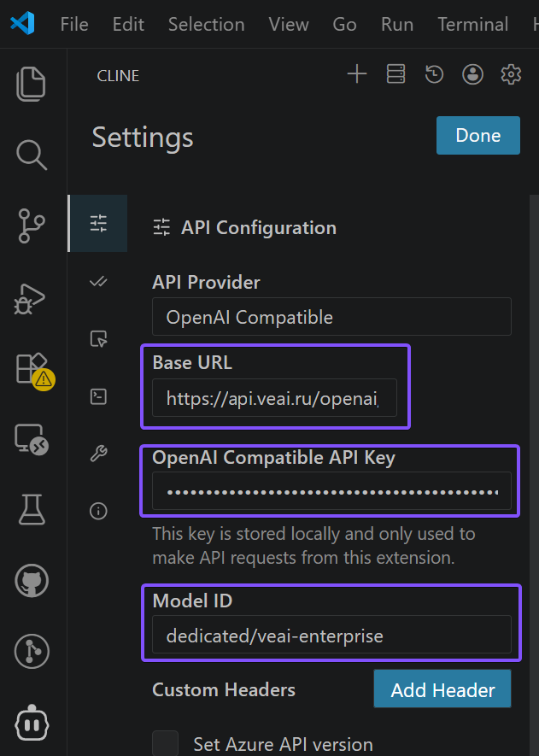Click the Done button in Settings

click(478, 136)
